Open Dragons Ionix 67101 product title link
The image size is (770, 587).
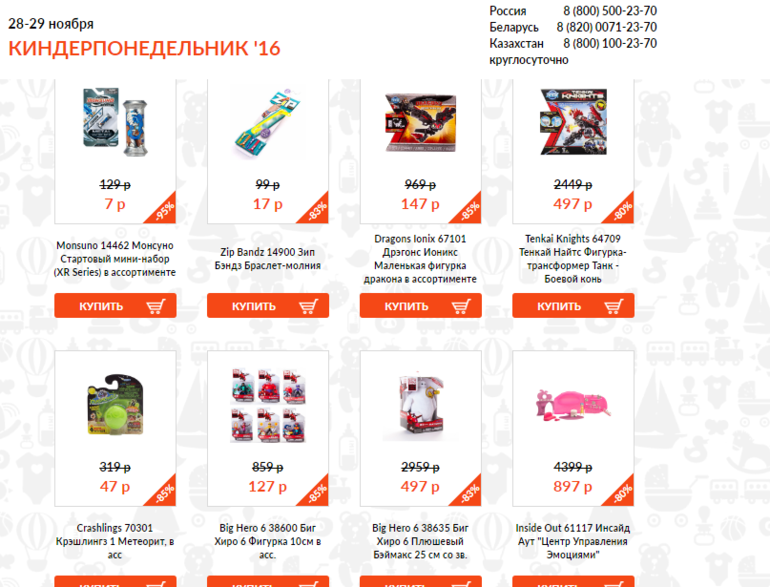[420, 259]
